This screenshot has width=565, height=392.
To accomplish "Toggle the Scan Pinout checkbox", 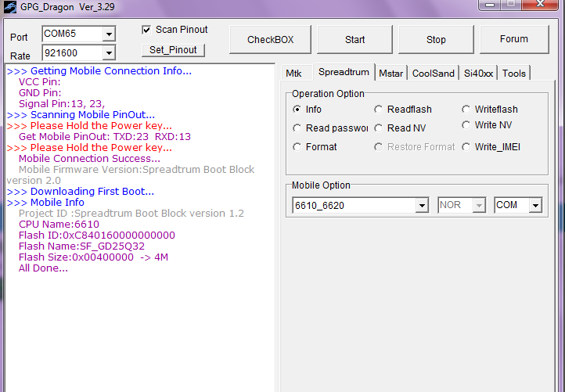I will (146, 30).
